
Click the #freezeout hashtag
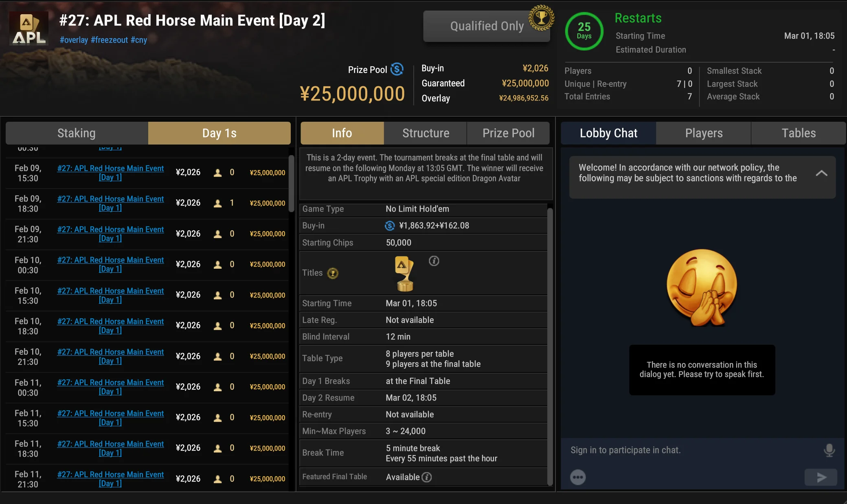click(110, 40)
